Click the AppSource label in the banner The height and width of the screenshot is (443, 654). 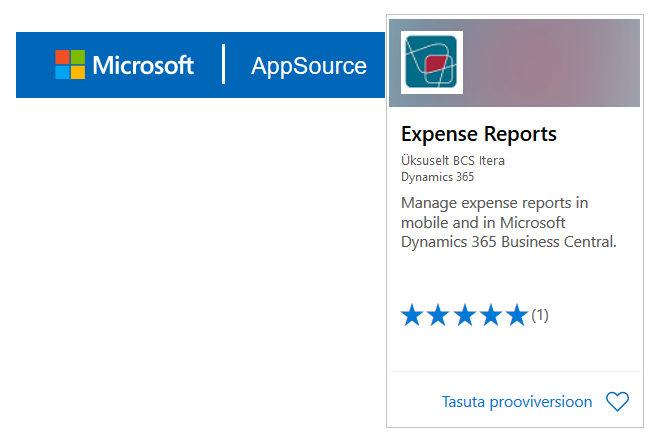309,66
